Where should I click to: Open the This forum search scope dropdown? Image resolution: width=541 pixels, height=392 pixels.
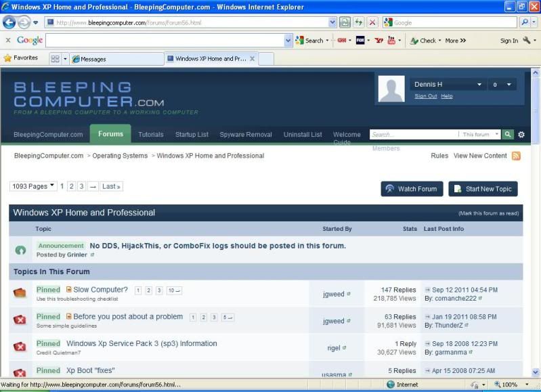479,134
